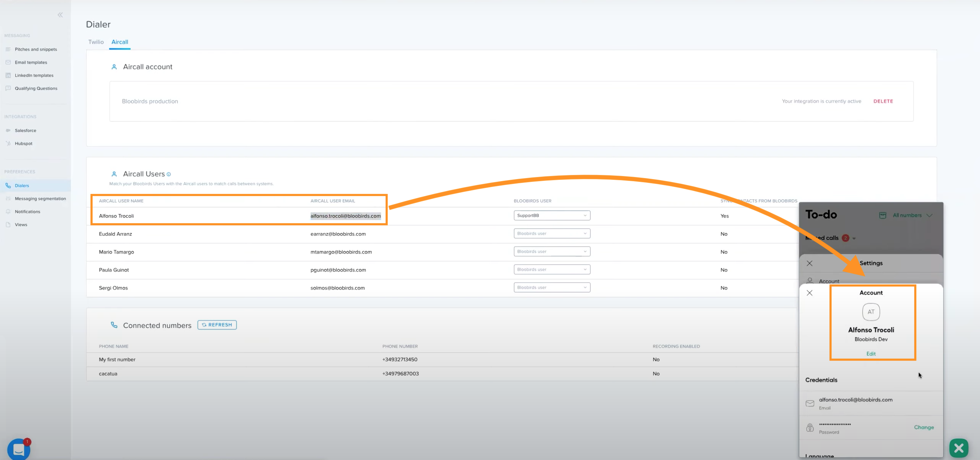The image size is (980, 460).
Task: Click Change next to Password
Action: click(x=924, y=427)
